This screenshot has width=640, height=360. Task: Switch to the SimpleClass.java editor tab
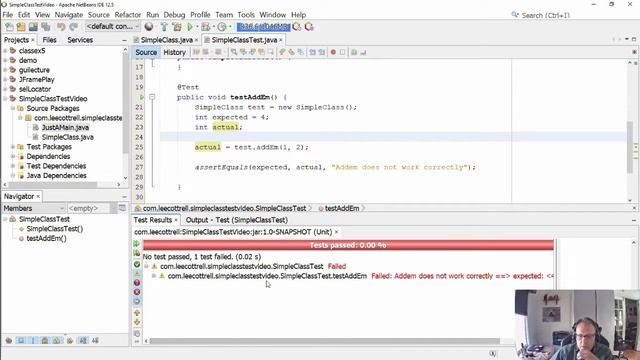tap(167, 40)
